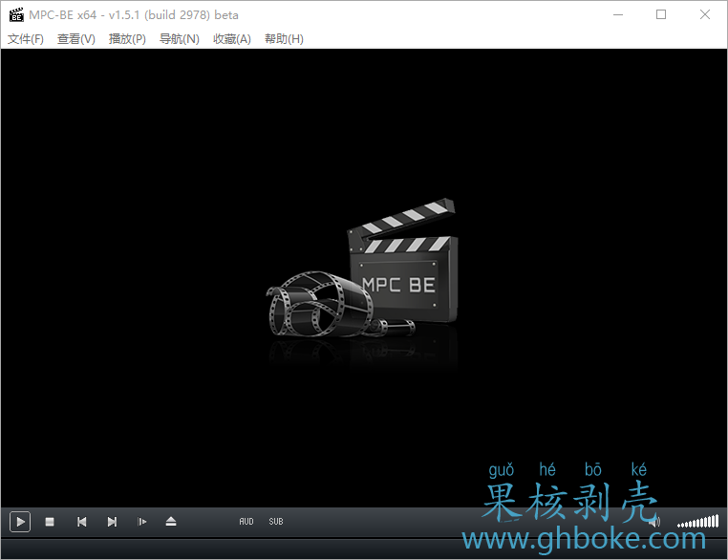Adjust the volume slider bars
Viewport: 728px width, 560px height.
click(697, 522)
